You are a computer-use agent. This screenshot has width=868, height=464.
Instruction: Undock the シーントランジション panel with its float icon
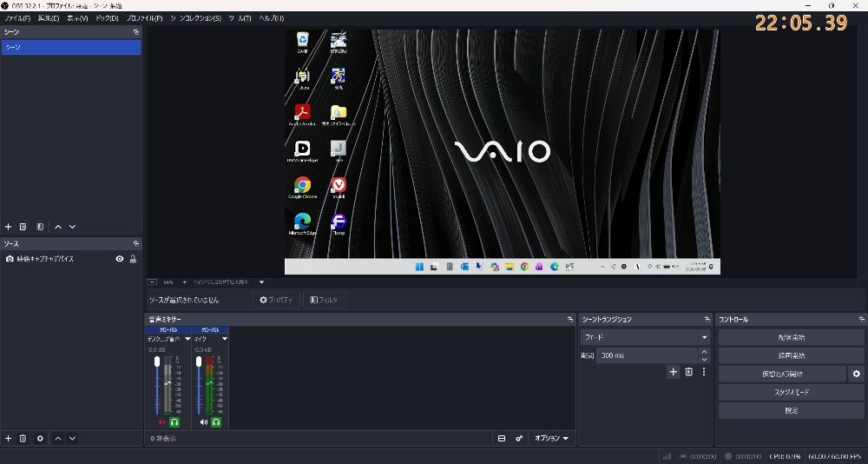707,320
